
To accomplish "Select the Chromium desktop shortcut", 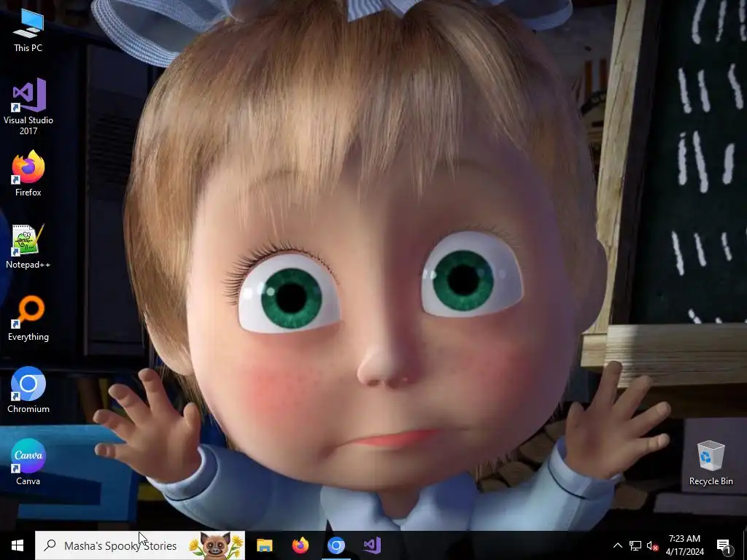I will [28, 389].
